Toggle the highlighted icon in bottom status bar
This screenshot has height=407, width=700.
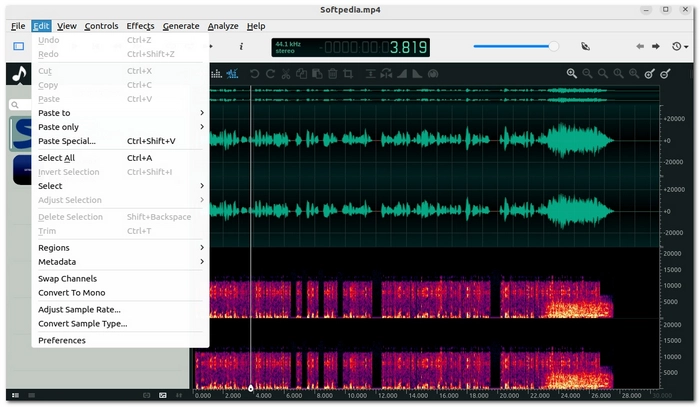click(x=162, y=395)
